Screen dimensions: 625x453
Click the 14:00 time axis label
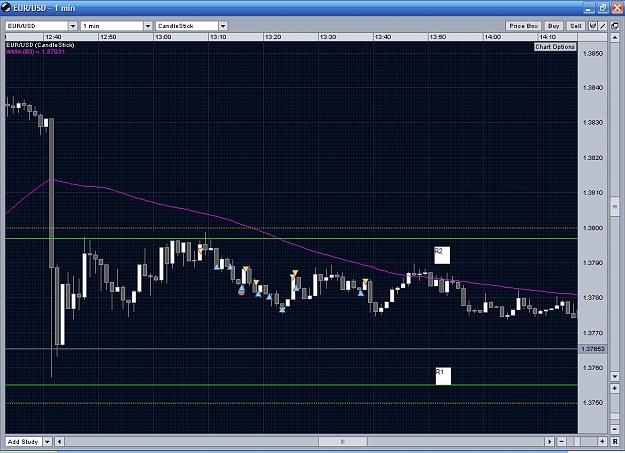(493, 37)
